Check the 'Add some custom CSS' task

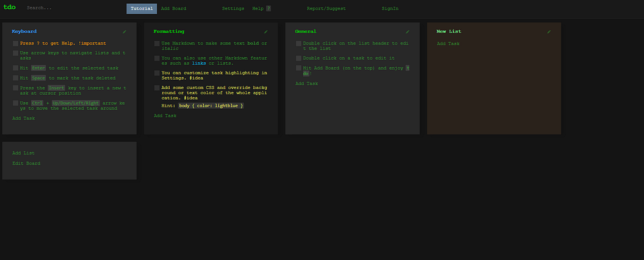[x=157, y=88]
